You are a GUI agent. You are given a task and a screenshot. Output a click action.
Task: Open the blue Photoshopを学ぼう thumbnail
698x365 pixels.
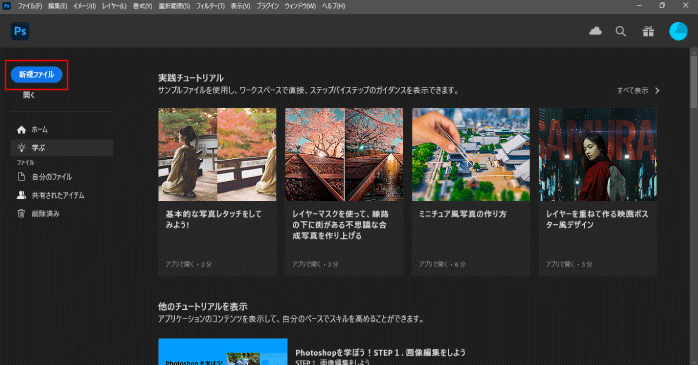(223, 352)
